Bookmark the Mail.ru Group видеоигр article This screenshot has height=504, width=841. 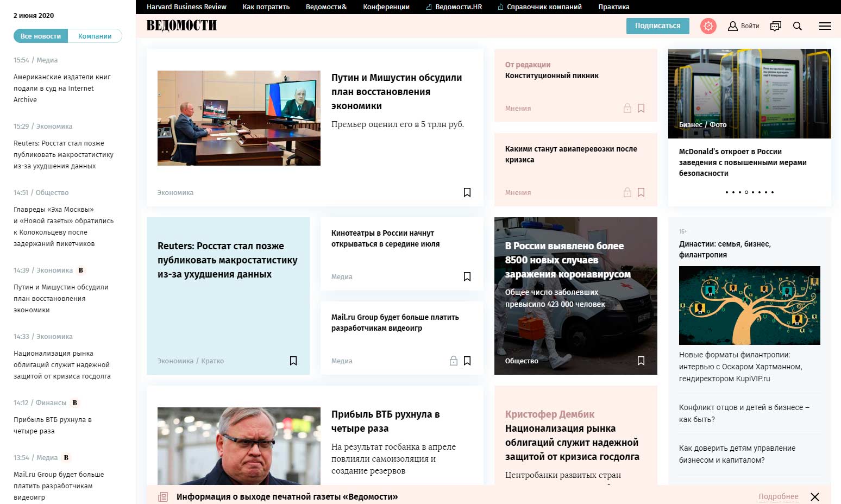(467, 361)
